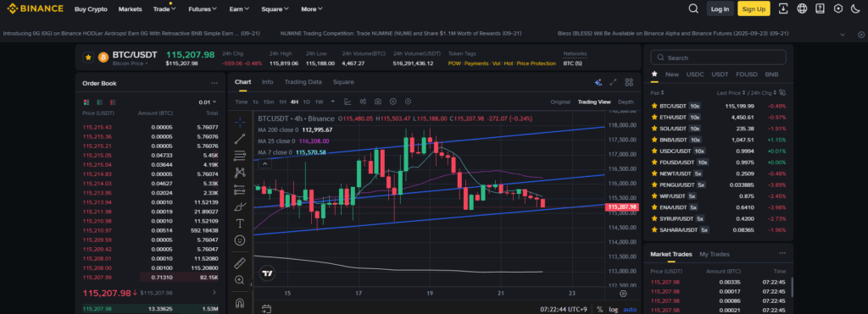
Task: Open the help center question-mark icon
Action: (820, 8)
